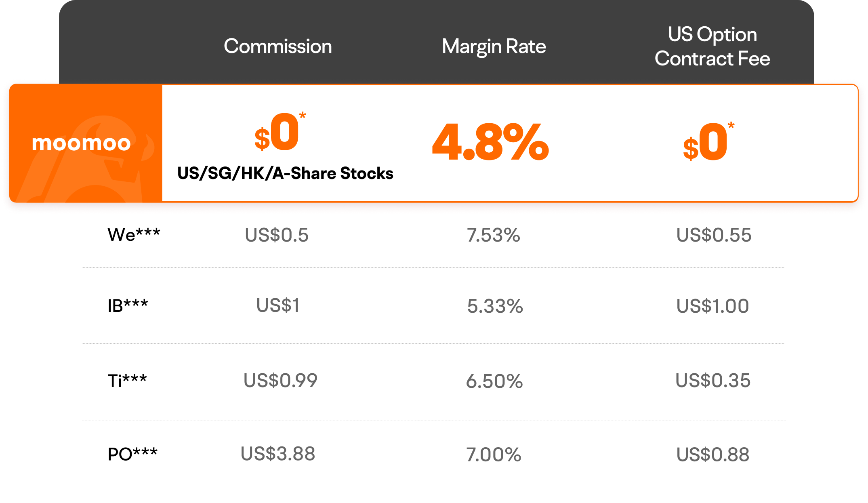Click the US$0.5 commission value
The height and width of the screenshot is (503, 868).
pyautogui.click(x=277, y=235)
